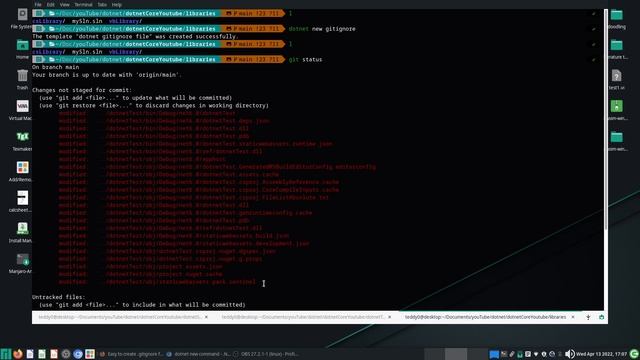
Task: Open the Tabs menu in the terminal
Action: [102, 4]
